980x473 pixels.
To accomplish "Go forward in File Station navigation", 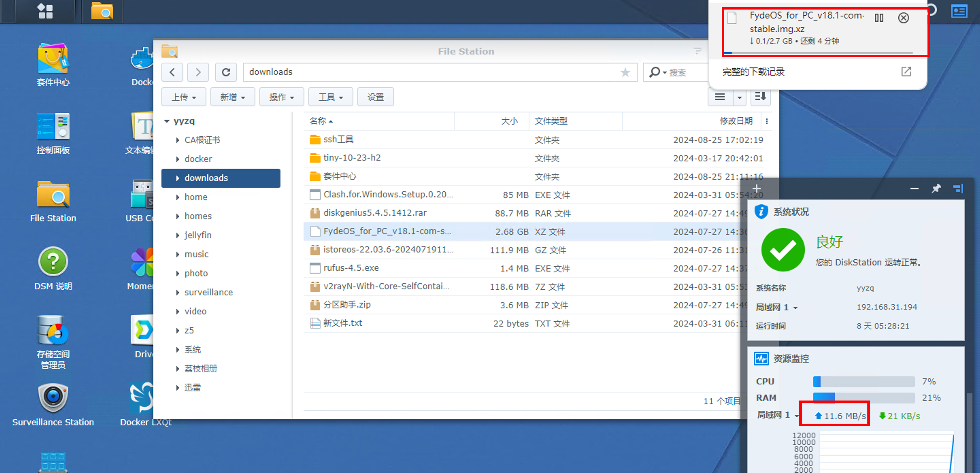I will (198, 72).
